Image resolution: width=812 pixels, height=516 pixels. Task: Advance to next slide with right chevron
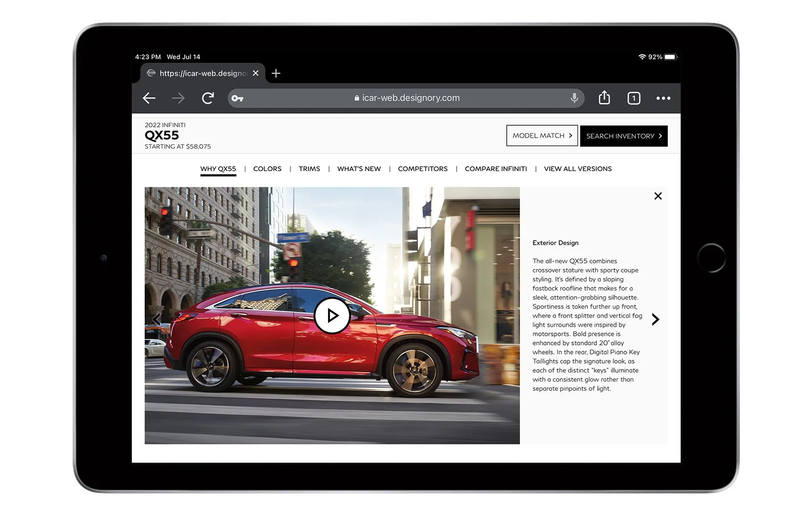[x=655, y=319]
